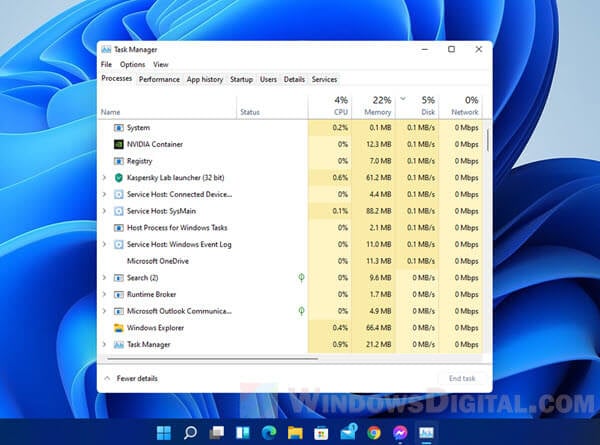The height and width of the screenshot is (445, 600).
Task: Open the Windows Start menu
Action: click(164, 433)
